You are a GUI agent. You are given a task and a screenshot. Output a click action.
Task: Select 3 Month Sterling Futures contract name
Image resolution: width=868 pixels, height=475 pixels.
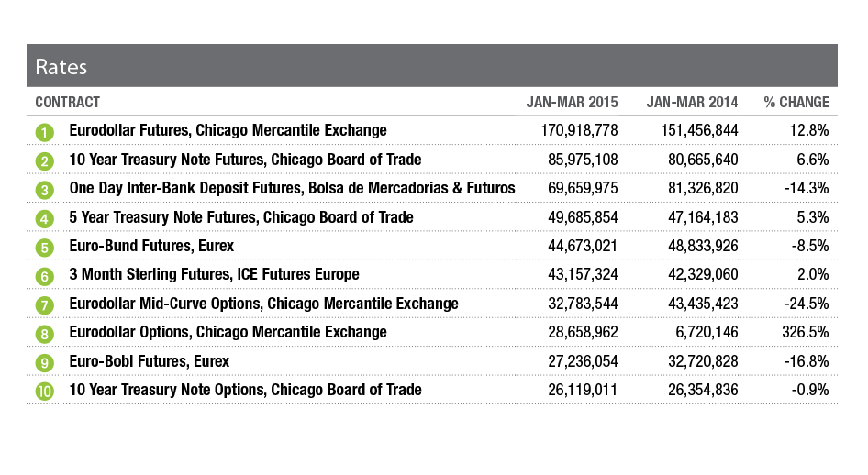214,274
